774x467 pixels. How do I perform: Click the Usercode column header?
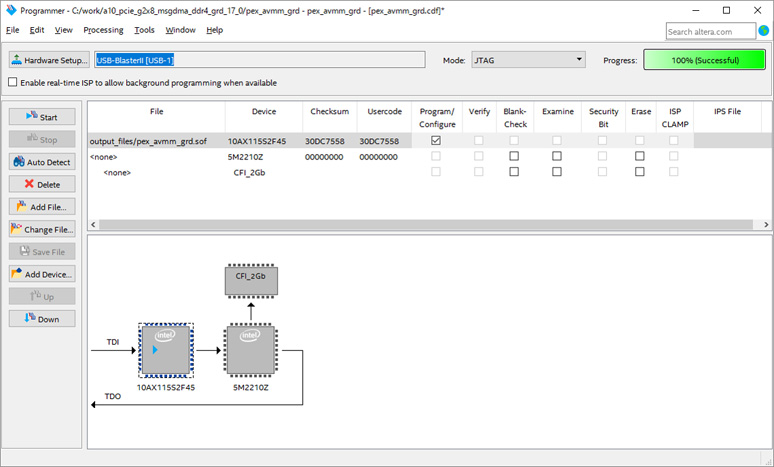[385, 117]
